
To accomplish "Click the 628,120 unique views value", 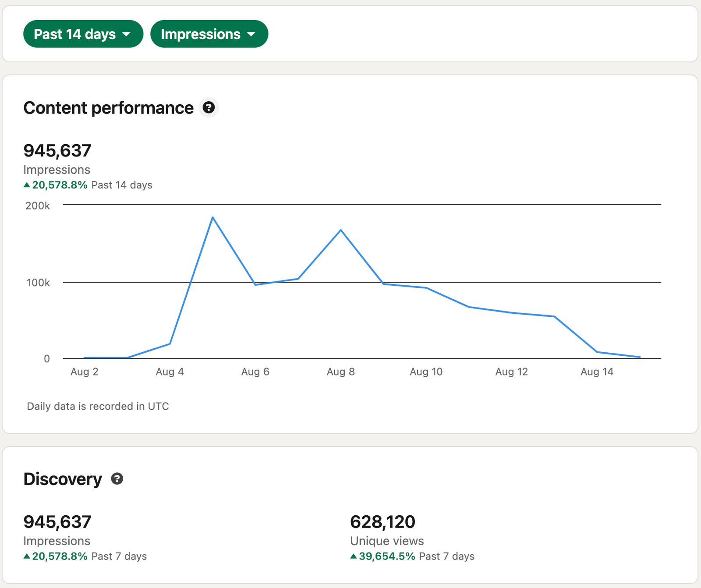I will point(382,521).
